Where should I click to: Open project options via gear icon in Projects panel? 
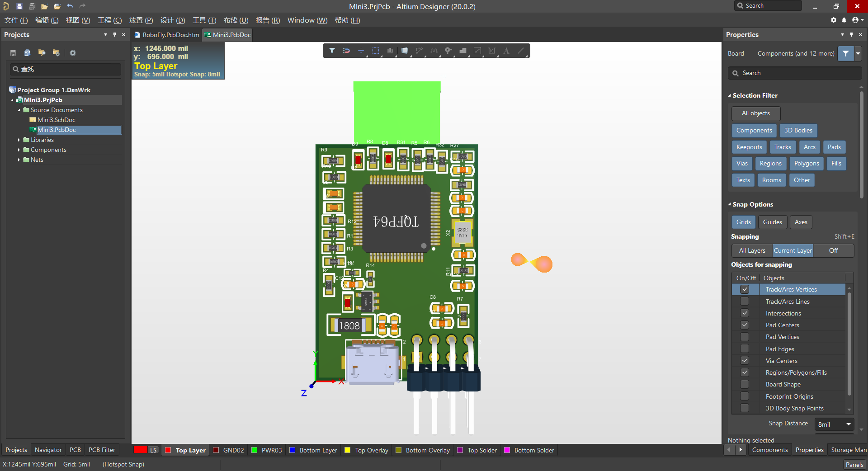73,53
